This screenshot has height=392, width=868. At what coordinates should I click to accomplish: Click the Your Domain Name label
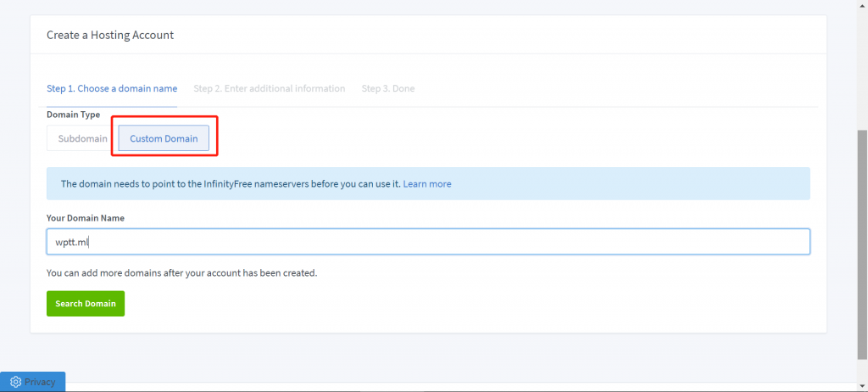85,218
